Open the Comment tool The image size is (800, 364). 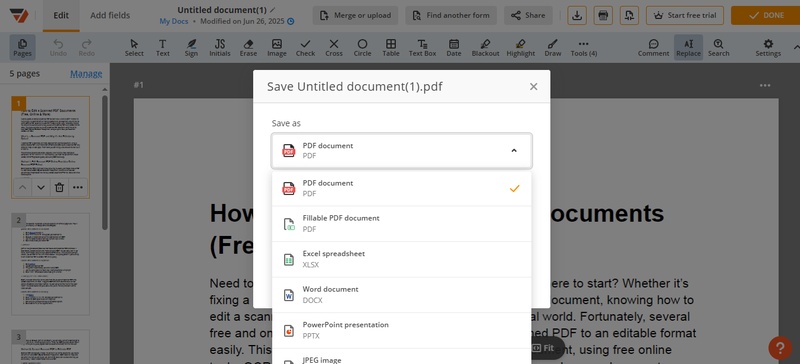[x=653, y=47]
